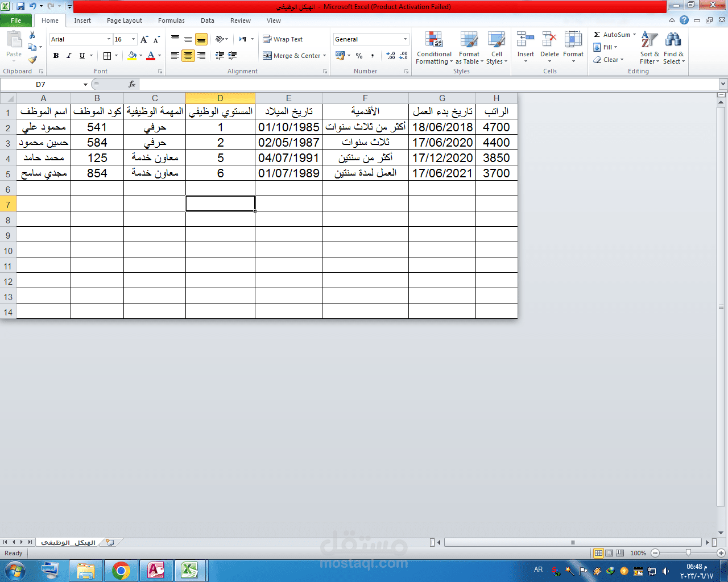Toggle Bottom Align vertical alignment
The image size is (728, 582).
201,39
